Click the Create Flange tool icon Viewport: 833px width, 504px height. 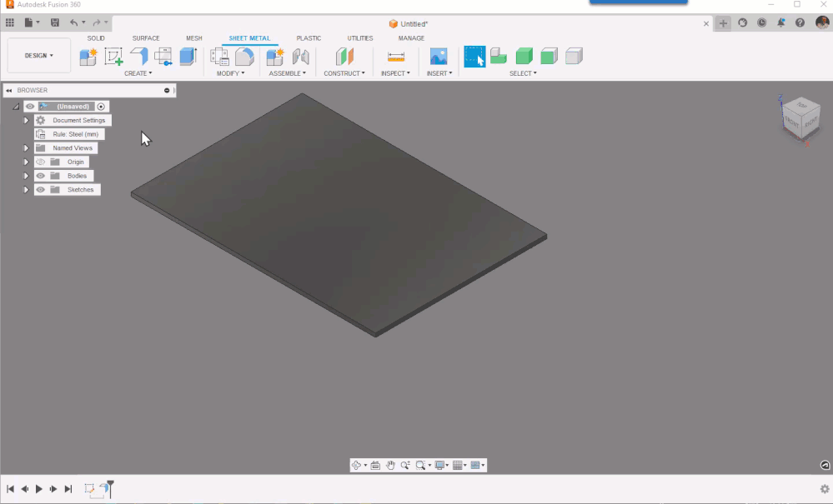click(x=138, y=56)
